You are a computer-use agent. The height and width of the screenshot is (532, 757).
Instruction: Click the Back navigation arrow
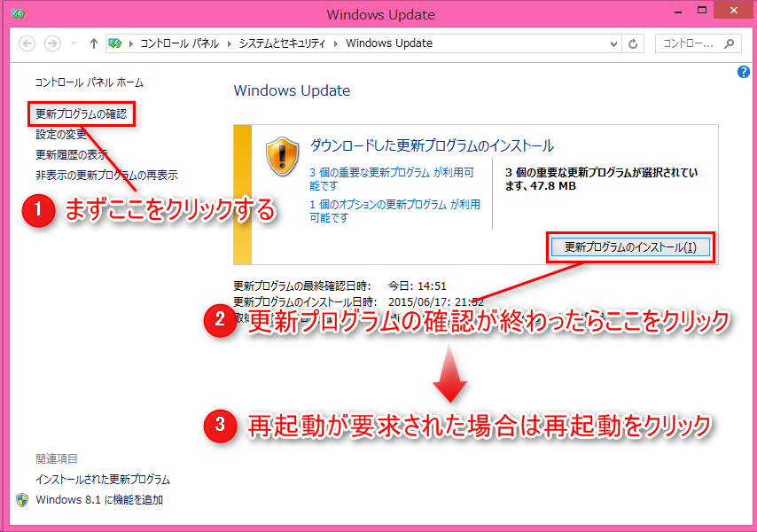pos(27,44)
